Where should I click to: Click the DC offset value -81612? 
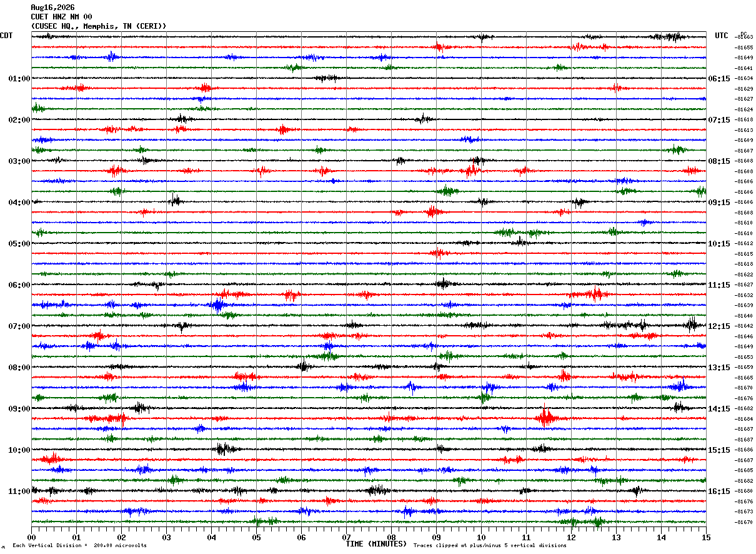click(744, 244)
